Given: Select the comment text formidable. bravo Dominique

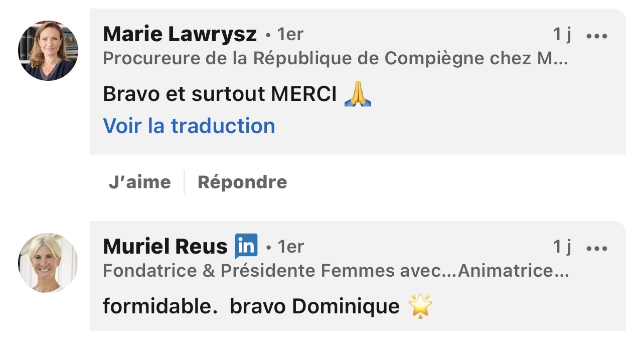Looking at the screenshot, I should point(251,306).
